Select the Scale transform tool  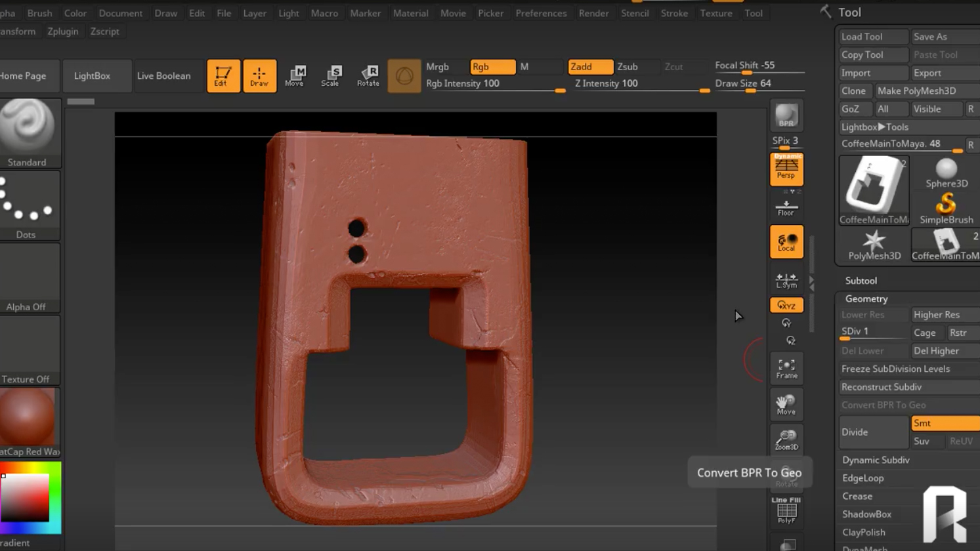click(x=330, y=75)
